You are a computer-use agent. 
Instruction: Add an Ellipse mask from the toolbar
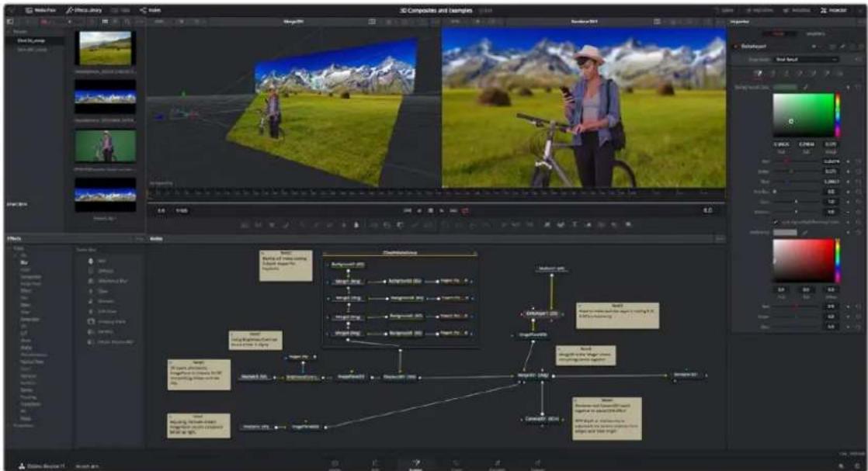point(457,225)
